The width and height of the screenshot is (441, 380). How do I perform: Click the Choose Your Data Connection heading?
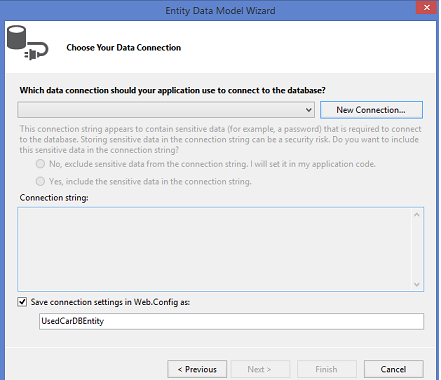click(x=124, y=48)
